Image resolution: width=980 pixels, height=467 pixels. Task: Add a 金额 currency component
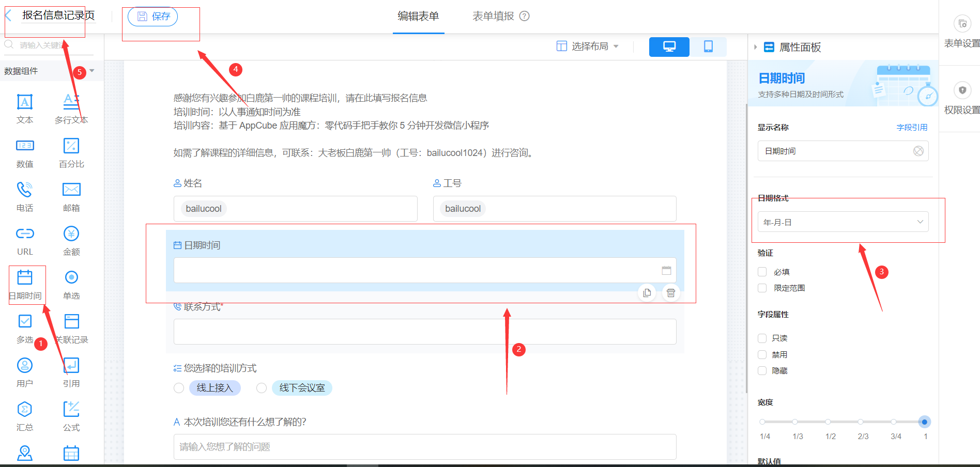tap(71, 241)
